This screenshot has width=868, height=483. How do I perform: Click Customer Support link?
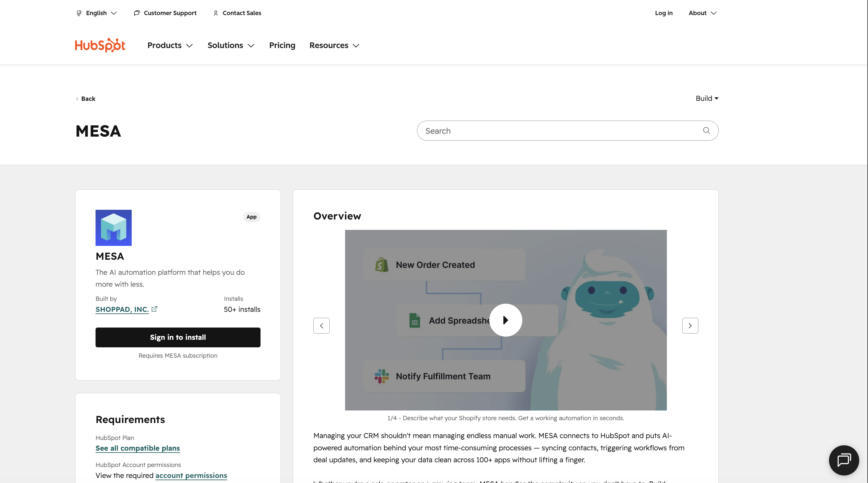tap(170, 13)
